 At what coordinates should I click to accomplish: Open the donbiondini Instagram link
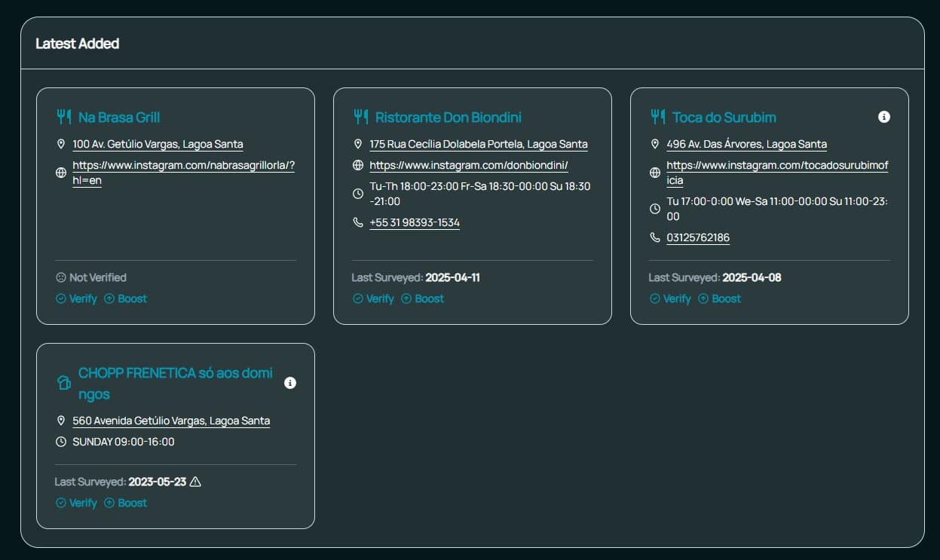coord(469,165)
